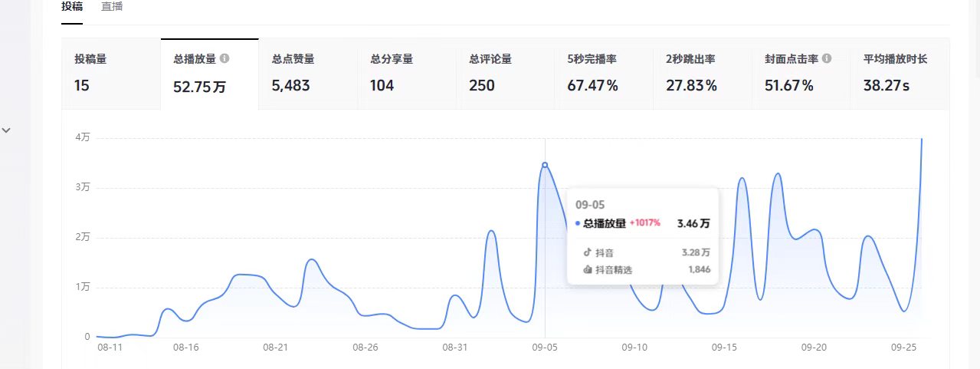Click the 08-26 axis date label
Viewport: 980px width, 369px height.
pos(365,348)
